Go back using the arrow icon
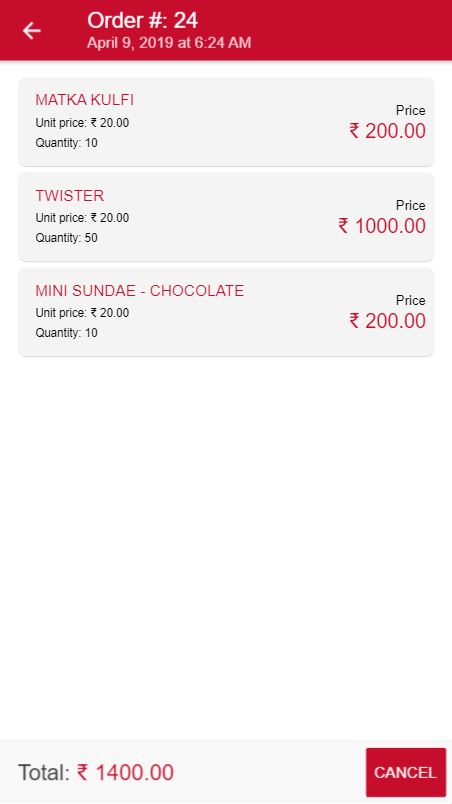452x804 pixels. click(x=31, y=31)
